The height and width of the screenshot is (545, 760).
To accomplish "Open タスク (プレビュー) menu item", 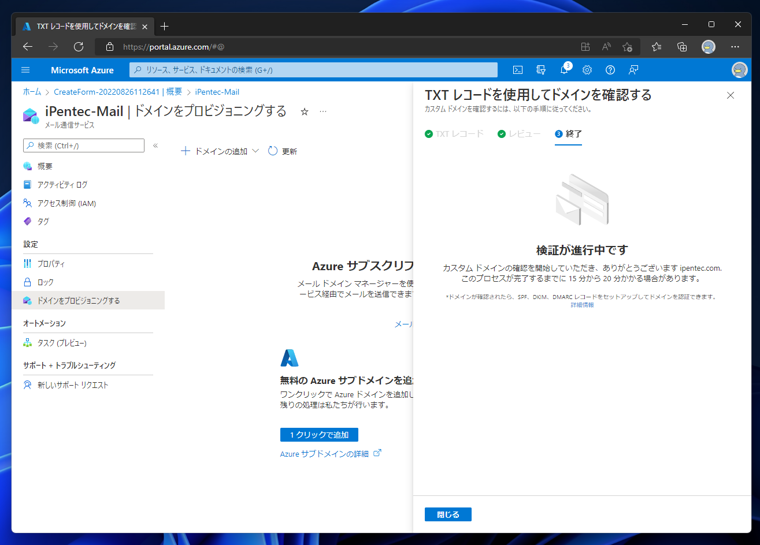I will click(x=55, y=343).
